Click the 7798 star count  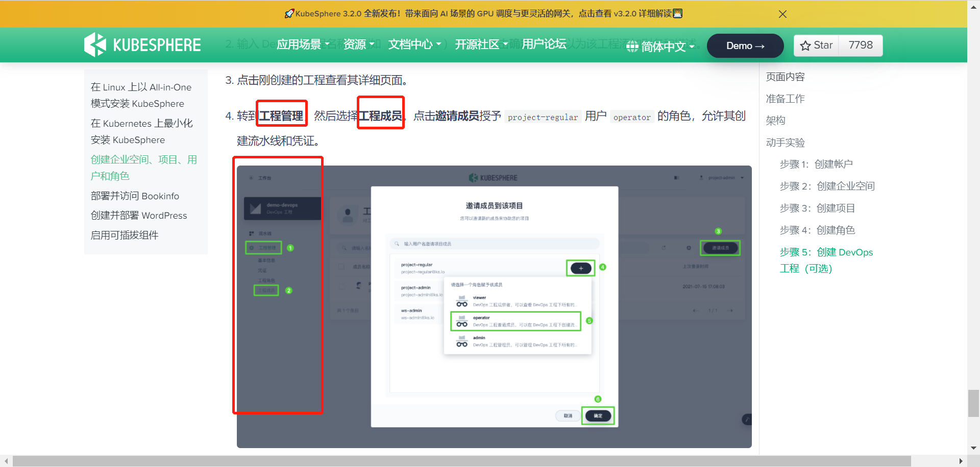click(x=861, y=45)
